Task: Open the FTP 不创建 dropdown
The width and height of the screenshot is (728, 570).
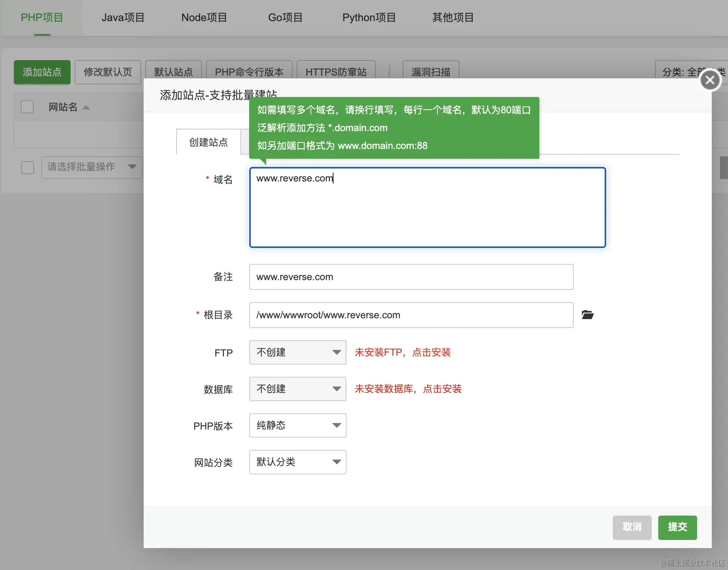Action: coord(298,352)
